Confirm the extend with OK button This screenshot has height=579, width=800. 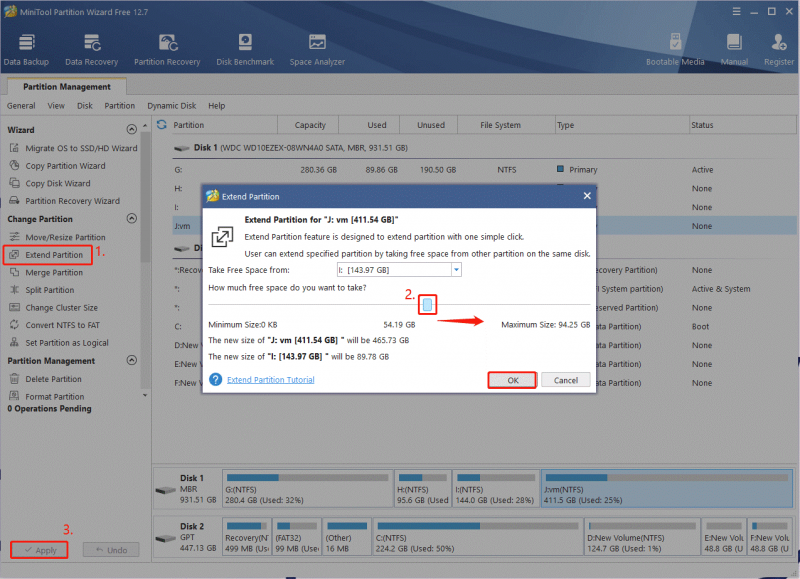(512, 380)
